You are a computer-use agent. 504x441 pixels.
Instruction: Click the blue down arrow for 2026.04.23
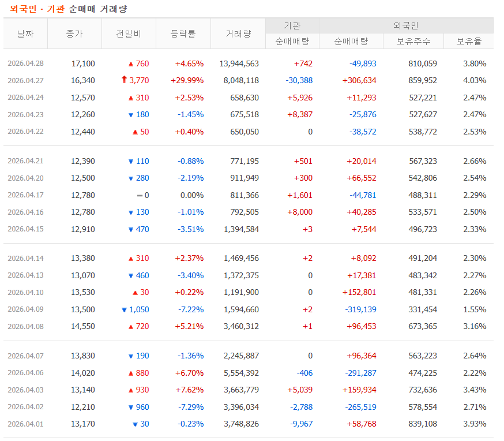tap(131, 115)
